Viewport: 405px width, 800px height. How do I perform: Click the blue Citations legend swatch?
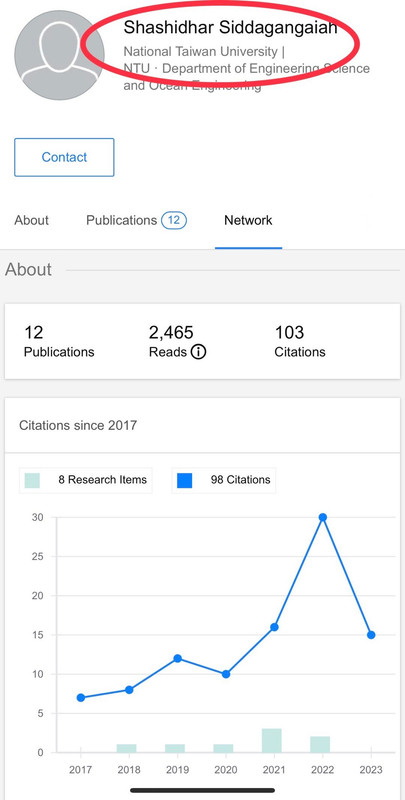tap(185, 481)
